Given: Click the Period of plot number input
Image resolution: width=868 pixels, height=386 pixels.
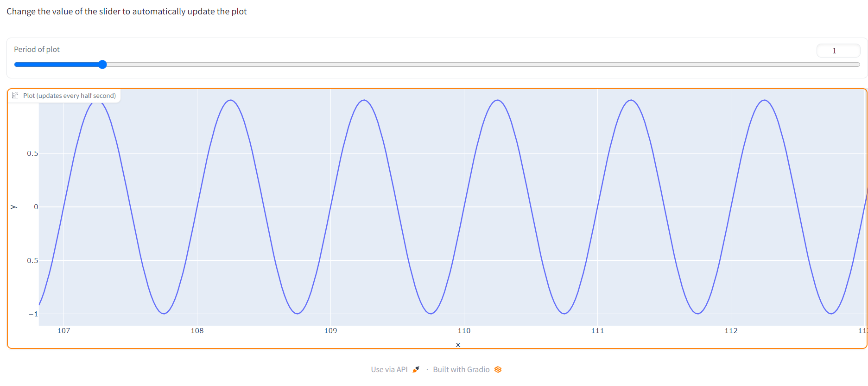Looking at the screenshot, I should coord(838,51).
